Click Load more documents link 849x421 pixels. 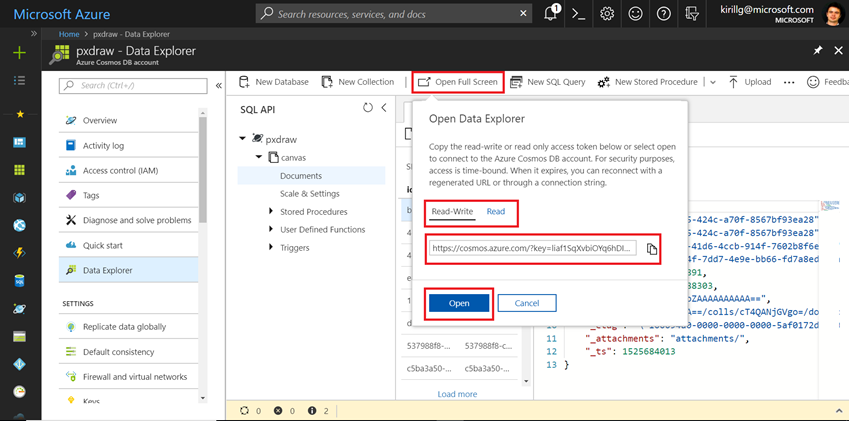457,394
